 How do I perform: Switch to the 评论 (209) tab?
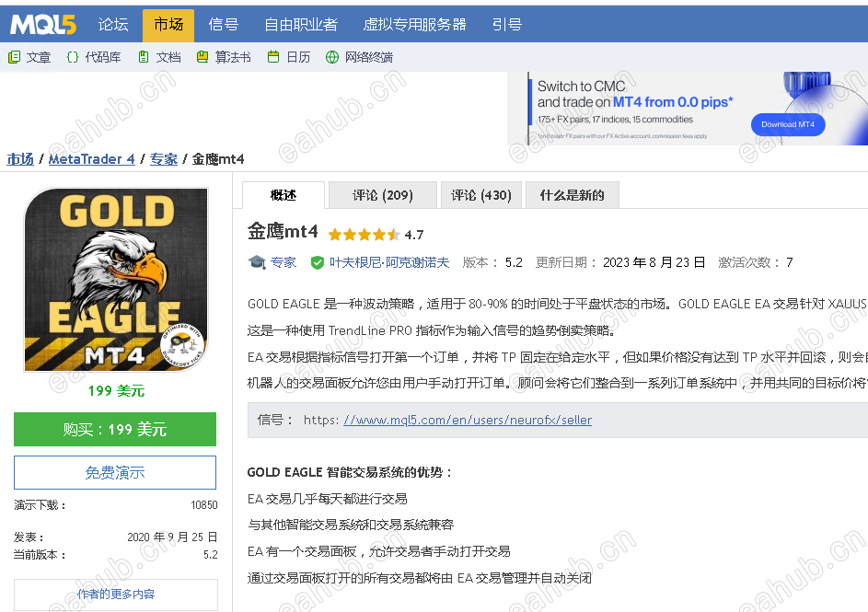pos(383,195)
